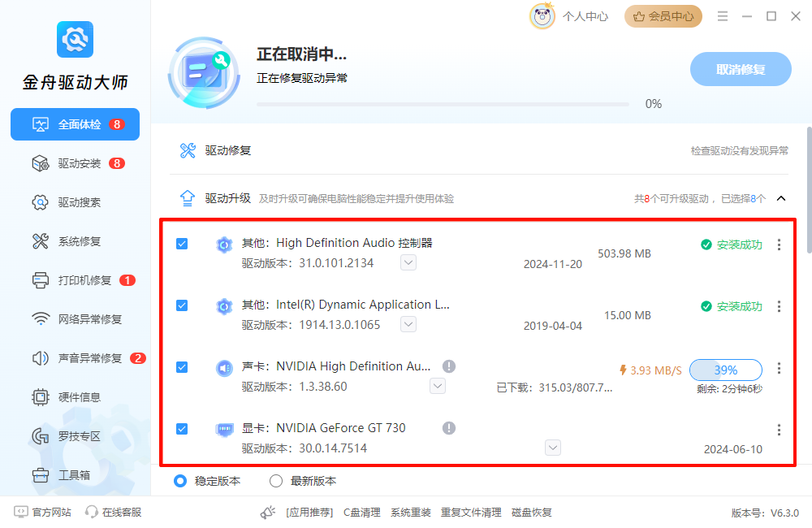
Task: Click the 0% repair progress bar
Action: pyautogui.click(x=443, y=103)
